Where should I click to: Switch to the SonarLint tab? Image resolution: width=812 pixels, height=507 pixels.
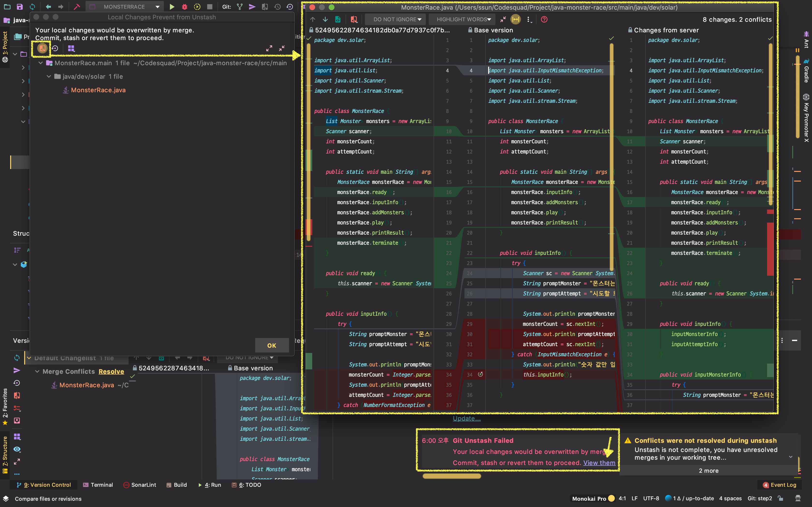(140, 485)
